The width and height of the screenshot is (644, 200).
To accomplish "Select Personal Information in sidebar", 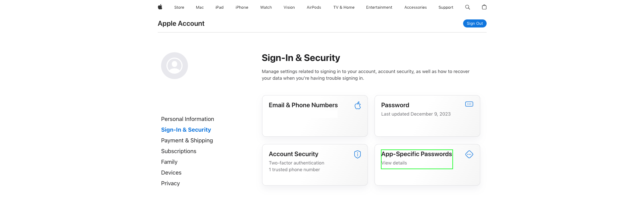I will [188, 119].
